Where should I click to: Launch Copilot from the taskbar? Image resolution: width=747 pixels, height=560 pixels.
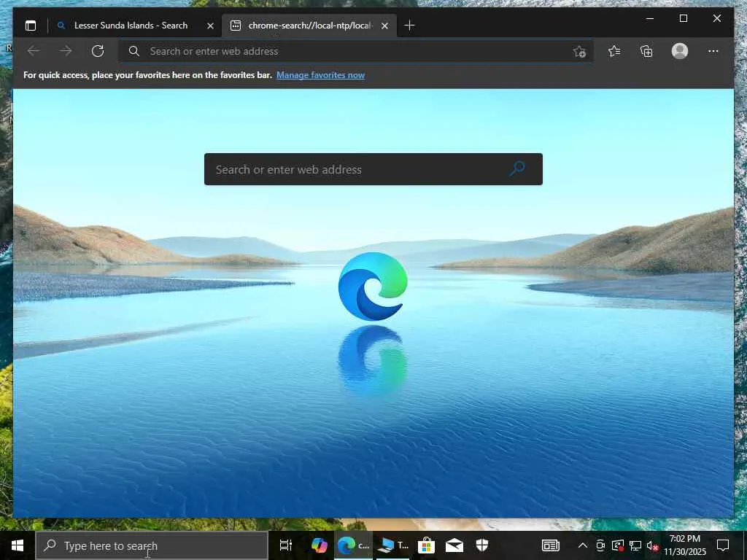[320, 545]
